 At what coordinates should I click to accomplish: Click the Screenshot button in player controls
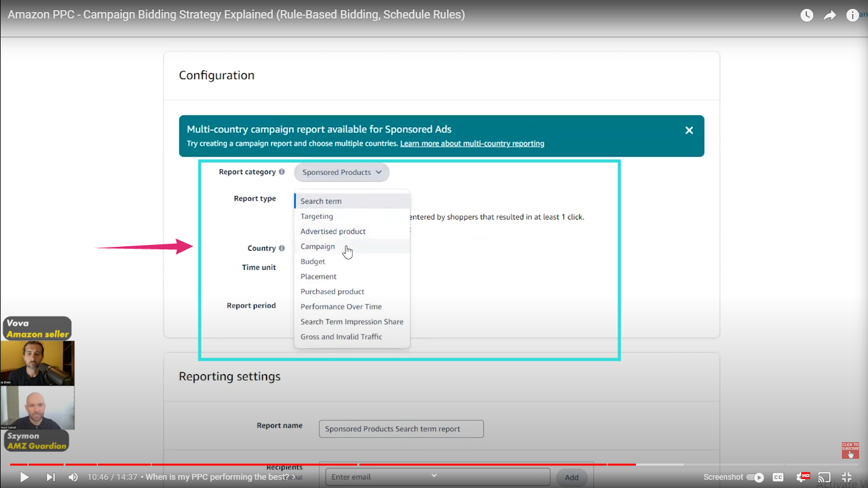coord(723,477)
